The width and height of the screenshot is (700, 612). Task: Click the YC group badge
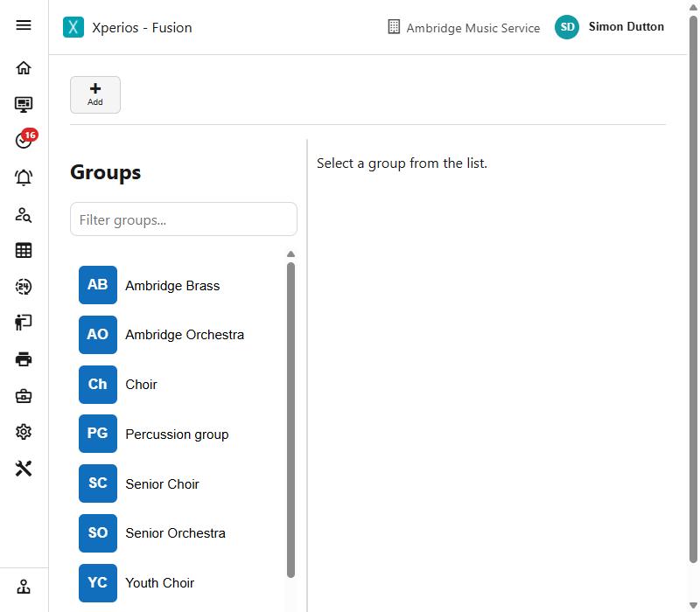(98, 583)
